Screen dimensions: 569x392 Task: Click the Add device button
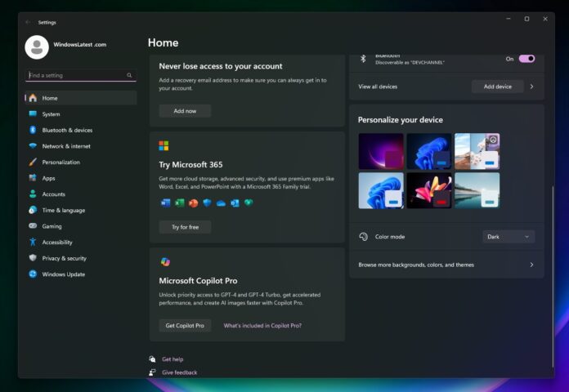coord(497,87)
